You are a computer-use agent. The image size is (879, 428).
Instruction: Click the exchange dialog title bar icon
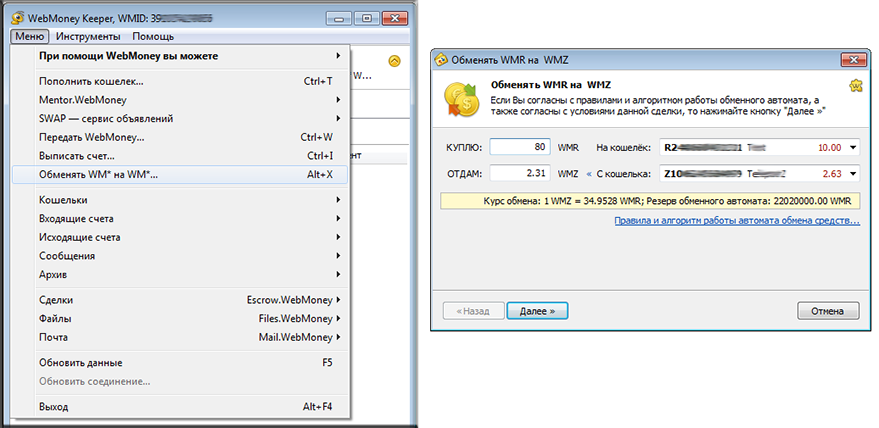click(x=442, y=59)
